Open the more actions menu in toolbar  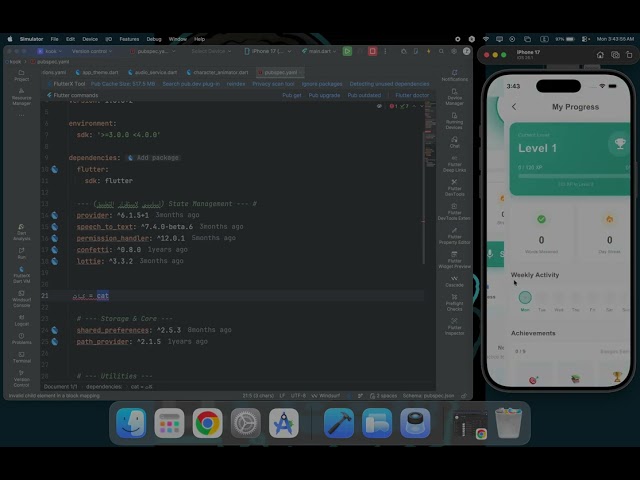tap(385, 51)
